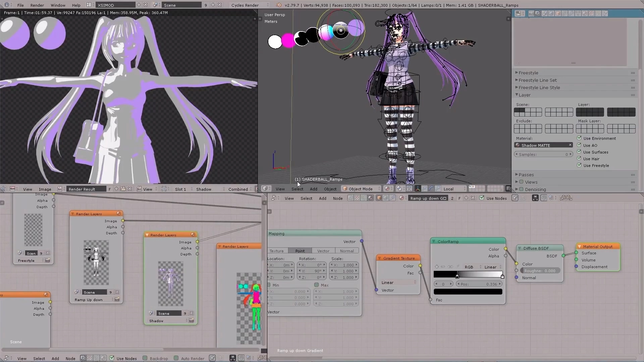Select world shader type globe icon
Viewport: 644px width, 362px height.
pyautogui.click(x=385, y=198)
